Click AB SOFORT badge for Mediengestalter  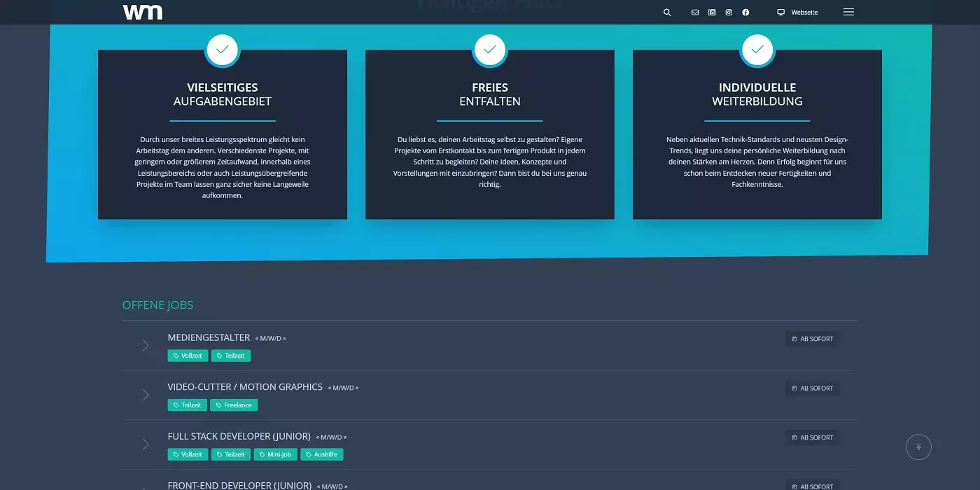[813, 339]
